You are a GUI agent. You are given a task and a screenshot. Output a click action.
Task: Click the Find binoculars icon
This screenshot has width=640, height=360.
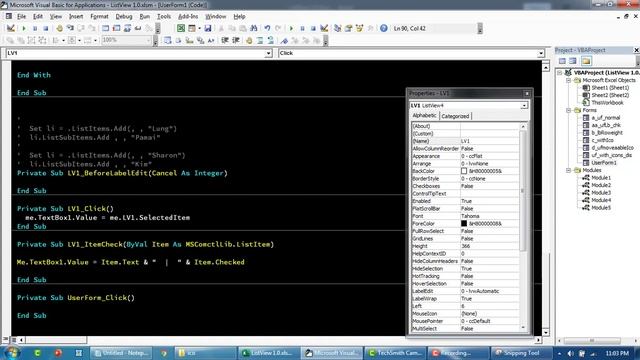[x=253, y=28]
